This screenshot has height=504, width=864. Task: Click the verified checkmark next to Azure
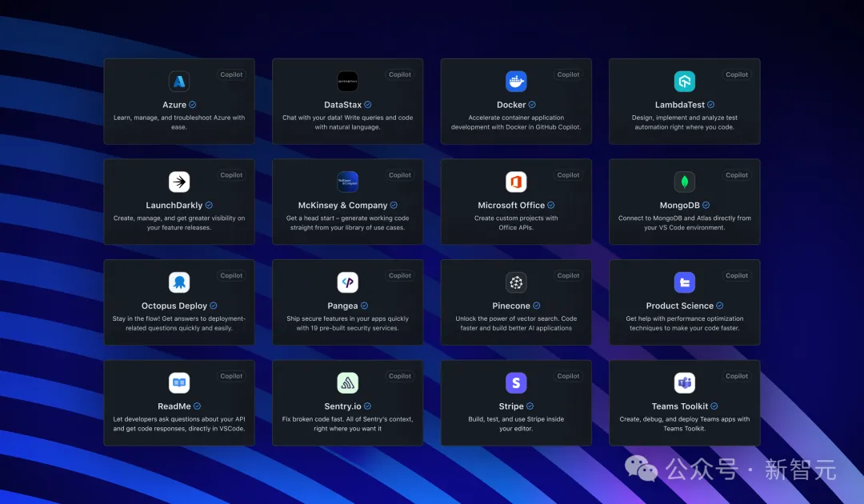[x=193, y=105]
